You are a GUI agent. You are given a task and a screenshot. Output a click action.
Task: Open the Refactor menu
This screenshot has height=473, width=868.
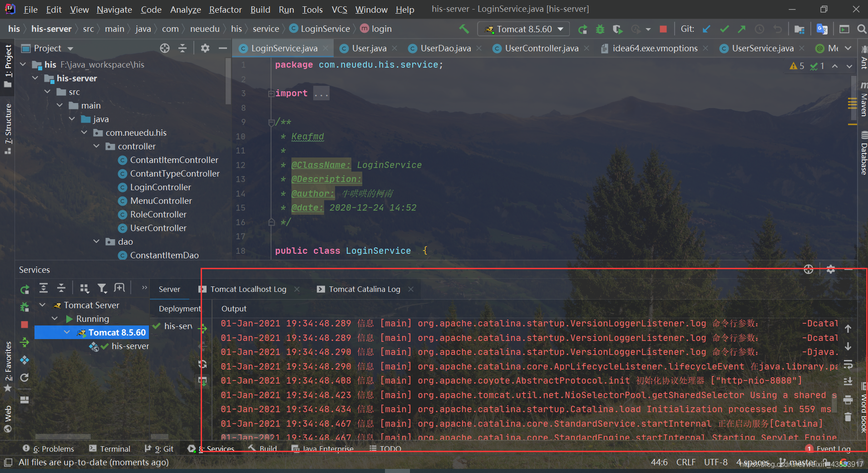point(225,10)
